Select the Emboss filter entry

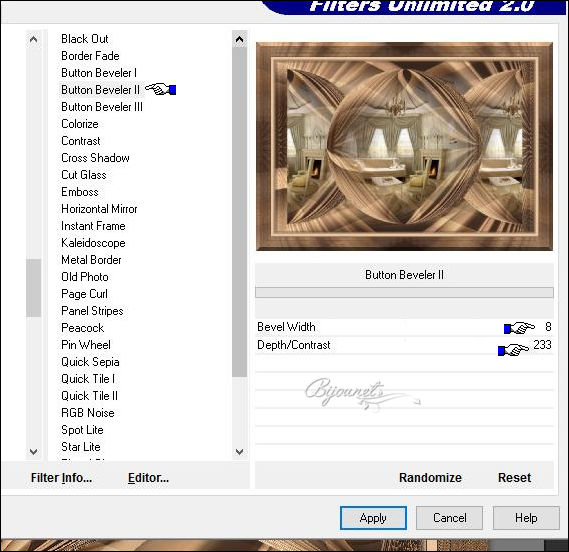point(80,192)
